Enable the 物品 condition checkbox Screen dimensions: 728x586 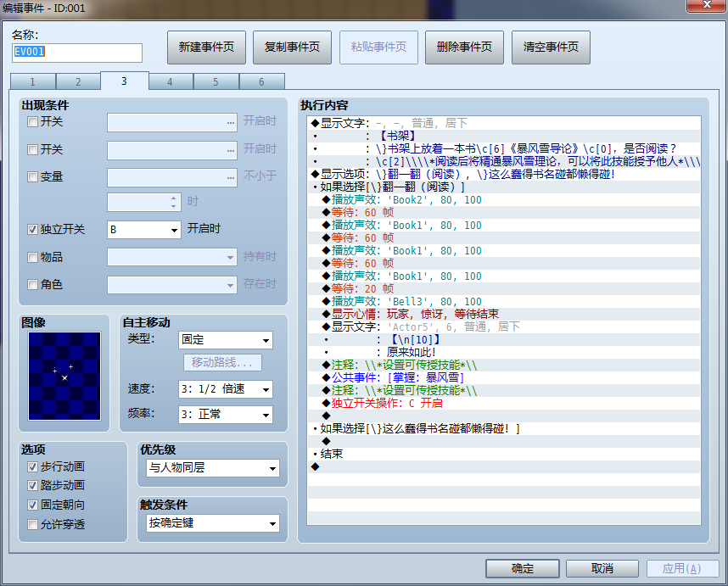point(32,257)
